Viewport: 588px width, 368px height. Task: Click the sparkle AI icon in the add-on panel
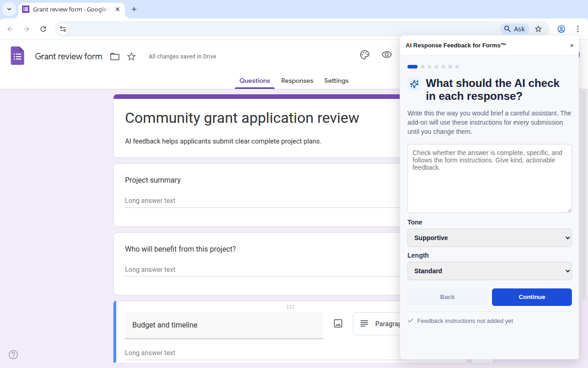tap(414, 84)
